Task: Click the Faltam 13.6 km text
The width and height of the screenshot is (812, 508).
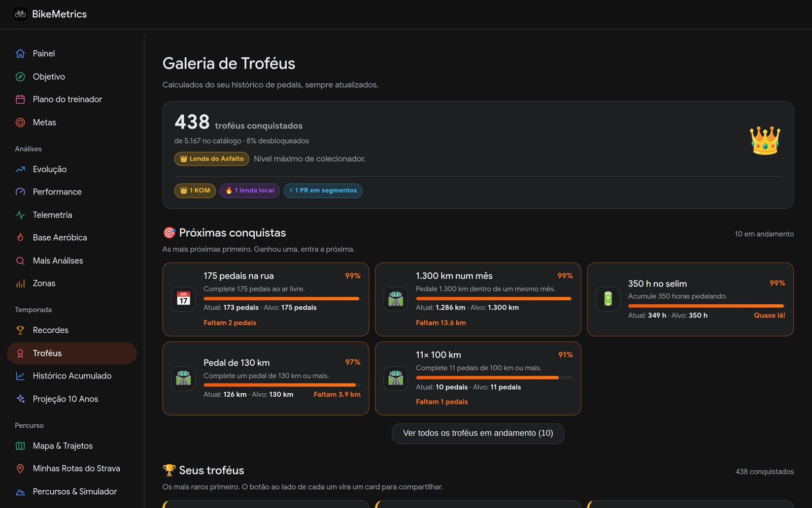Action: [x=441, y=323]
